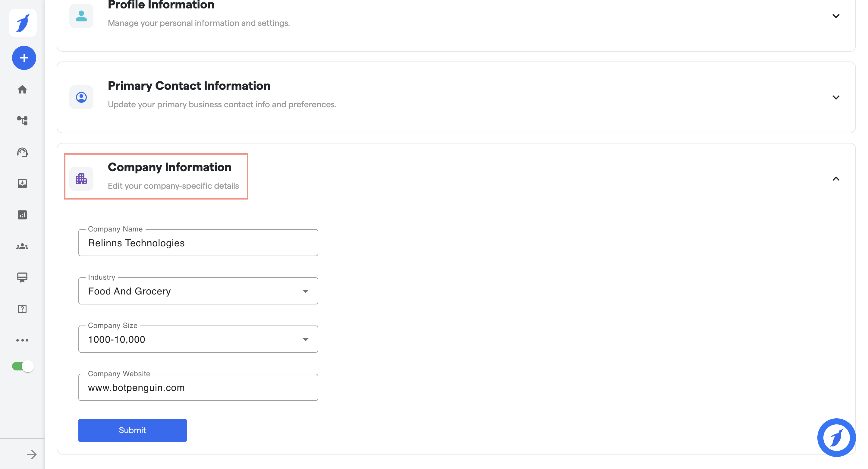Open the Company Size dropdown
Screen dimensions: 868x469
point(198,339)
